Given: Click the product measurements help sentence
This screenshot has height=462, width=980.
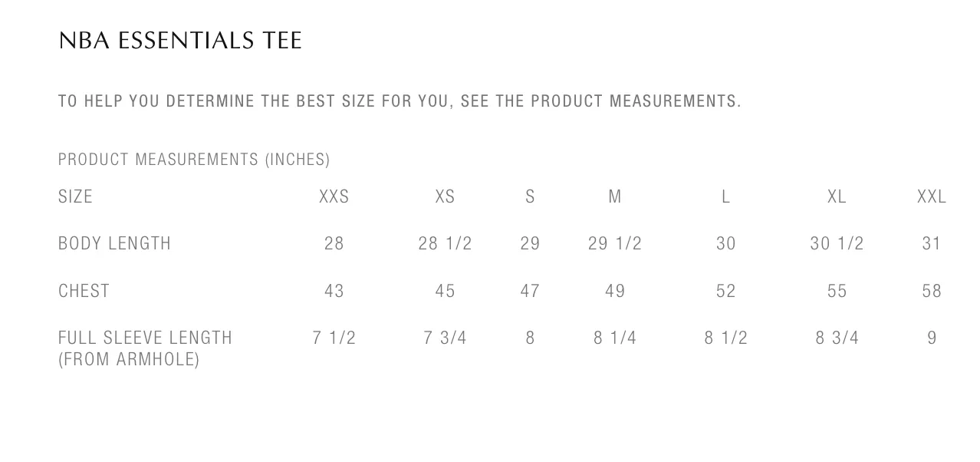Looking at the screenshot, I should (x=400, y=101).
